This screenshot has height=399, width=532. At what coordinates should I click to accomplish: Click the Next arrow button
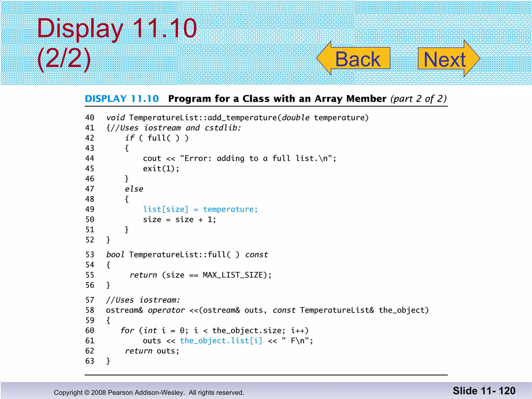pyautogui.click(x=446, y=59)
